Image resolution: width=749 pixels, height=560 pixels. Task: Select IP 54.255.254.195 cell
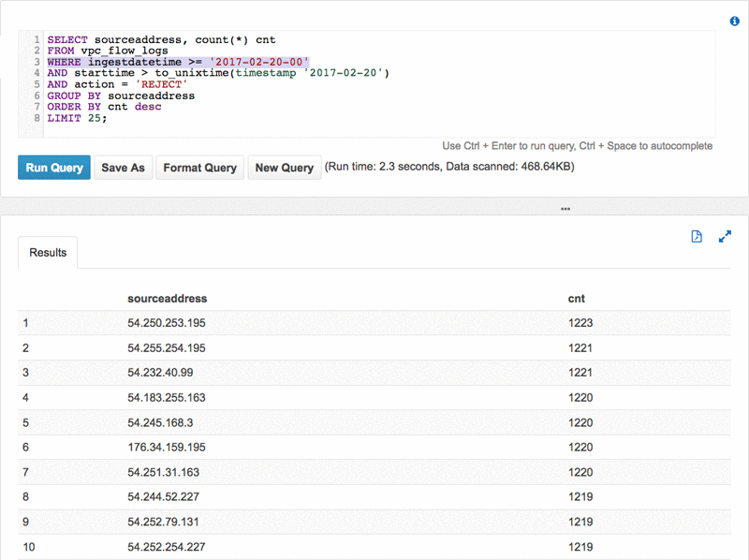(x=167, y=347)
